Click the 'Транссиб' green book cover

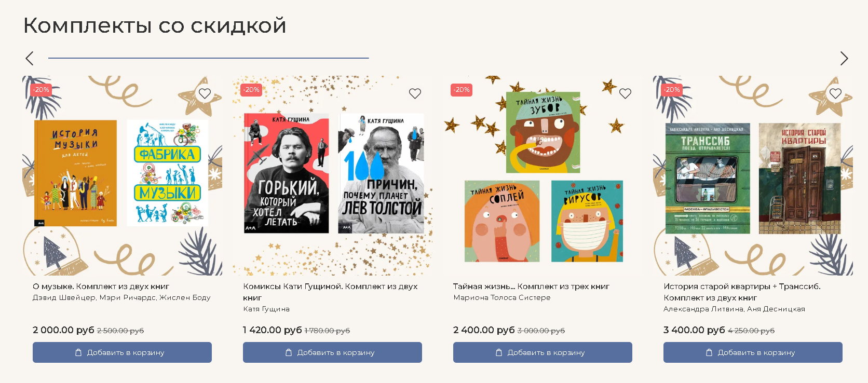[x=708, y=179]
